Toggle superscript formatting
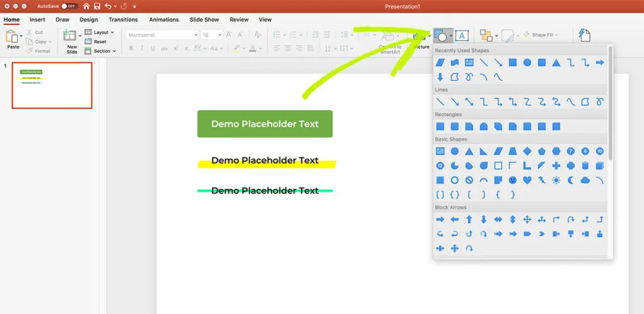 point(175,48)
